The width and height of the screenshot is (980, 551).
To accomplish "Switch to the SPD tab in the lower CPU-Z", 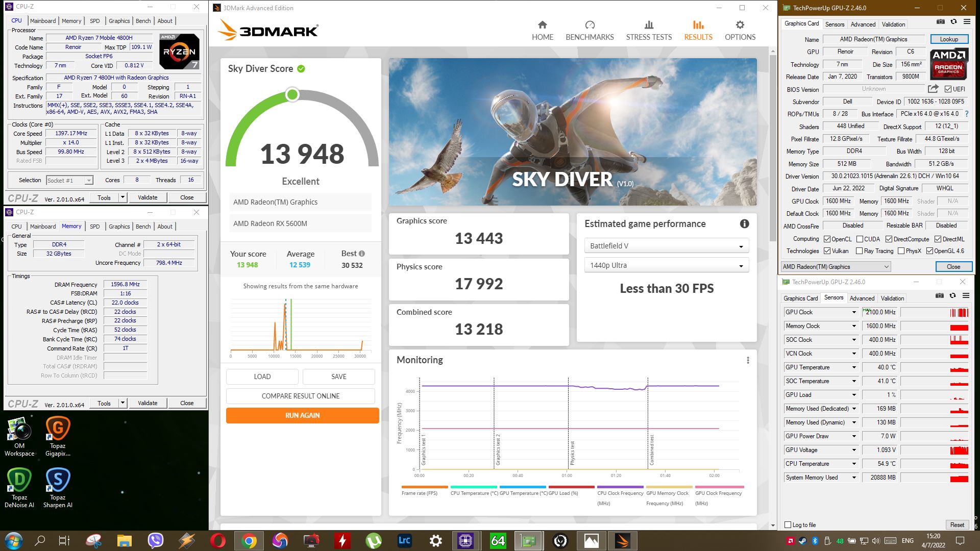I will tap(95, 227).
